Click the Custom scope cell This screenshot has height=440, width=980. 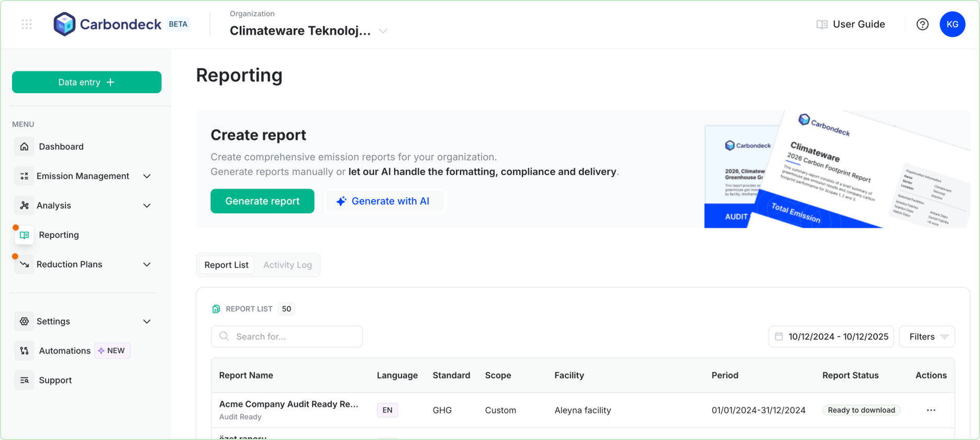pos(500,410)
